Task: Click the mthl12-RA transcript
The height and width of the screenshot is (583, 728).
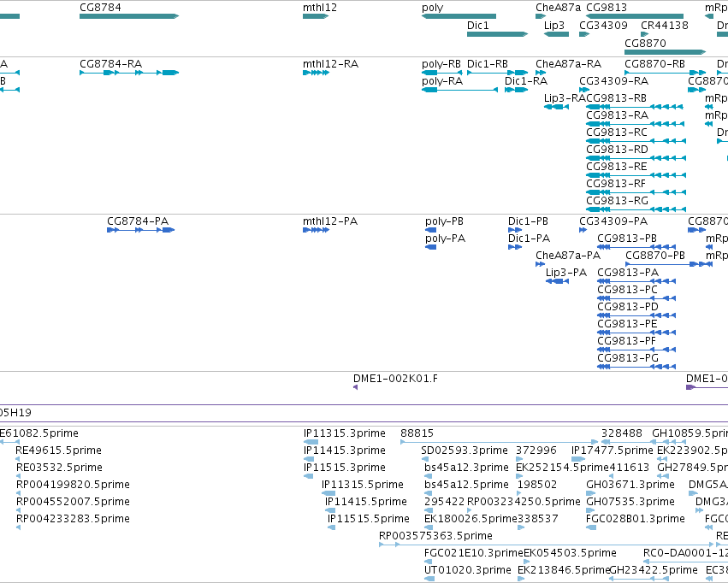Action: 316,73
